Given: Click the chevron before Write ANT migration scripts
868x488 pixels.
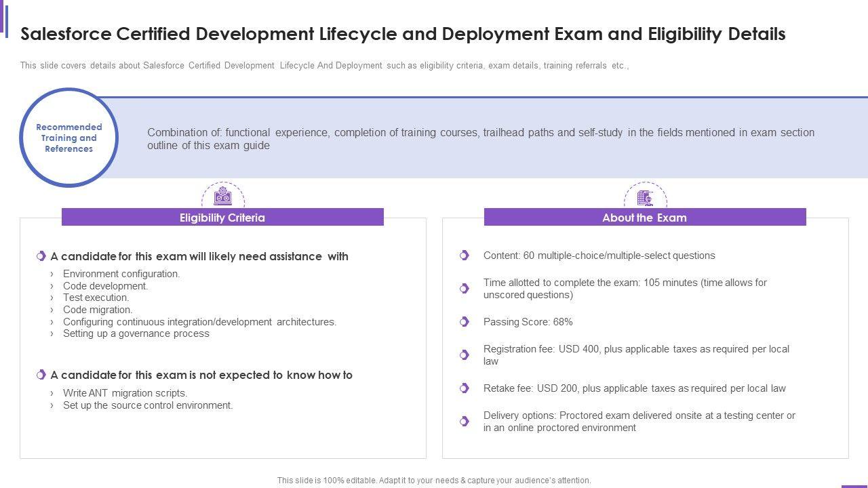Looking at the screenshot, I should click(52, 393).
